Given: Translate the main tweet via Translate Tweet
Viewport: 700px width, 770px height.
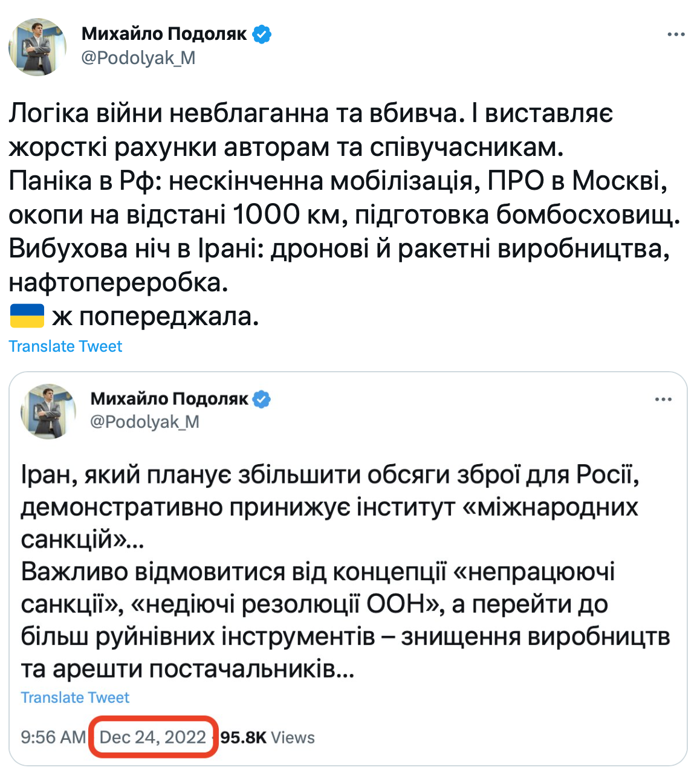Looking at the screenshot, I should (65, 346).
